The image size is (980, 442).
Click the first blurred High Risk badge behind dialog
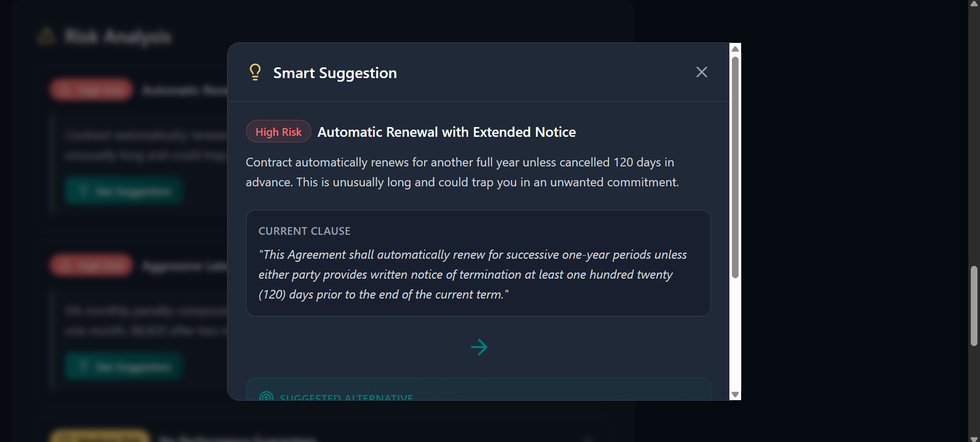[x=91, y=90]
